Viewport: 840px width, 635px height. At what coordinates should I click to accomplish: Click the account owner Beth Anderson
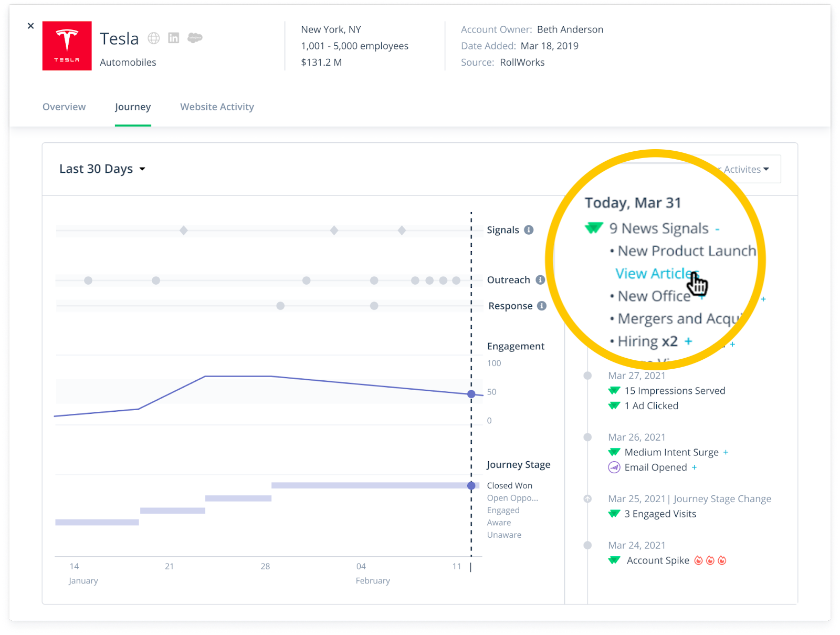tap(570, 29)
